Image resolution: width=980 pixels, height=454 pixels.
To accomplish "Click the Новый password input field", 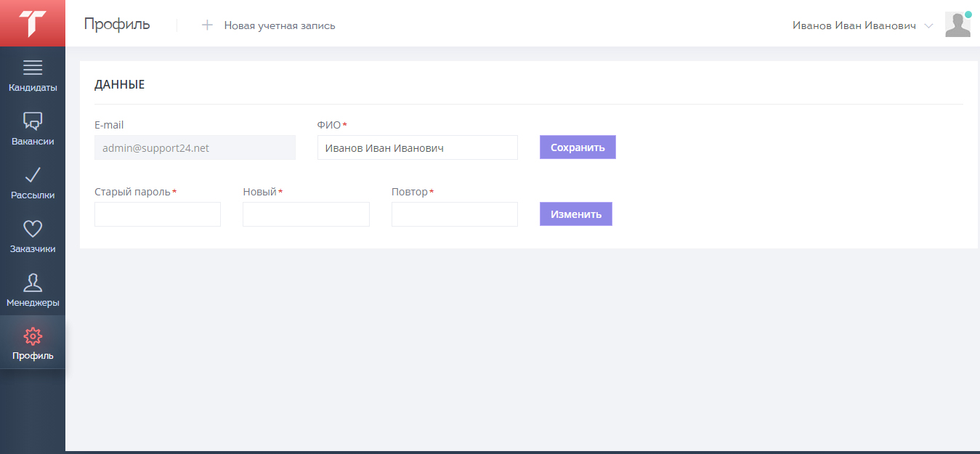I will [306, 214].
